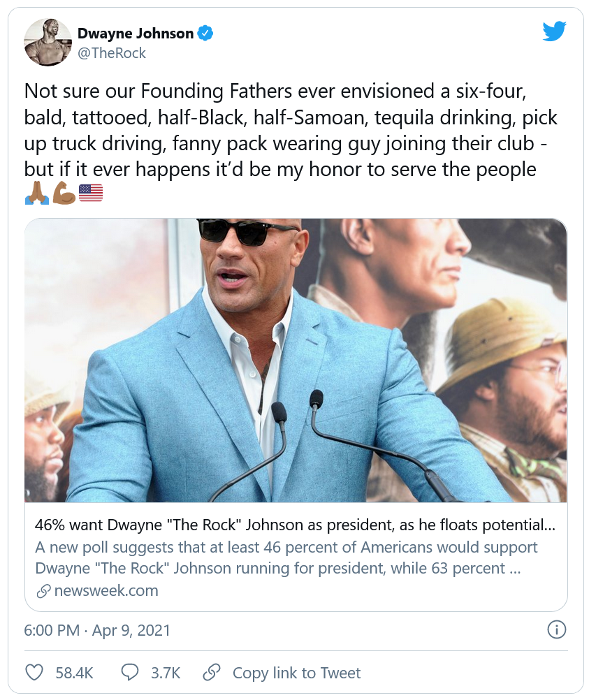Screen dimensions: 589x700
Task: Click the reply speech bubble icon
Action: pos(130,673)
